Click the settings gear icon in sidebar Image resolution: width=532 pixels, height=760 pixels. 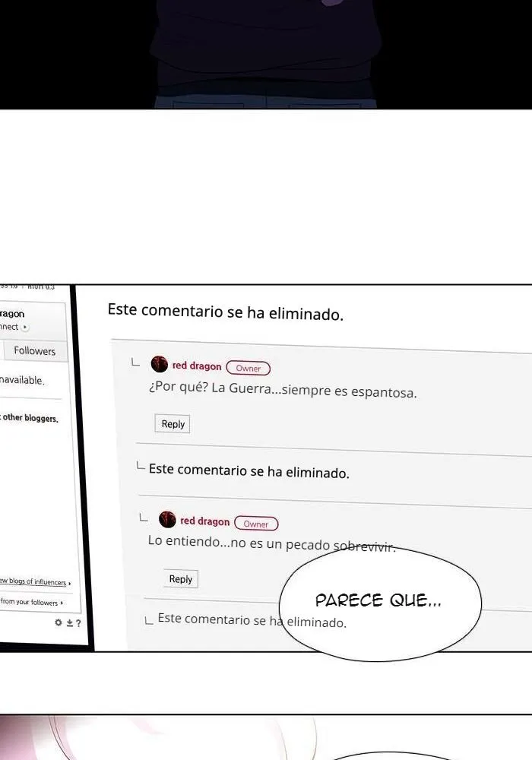[59, 622]
